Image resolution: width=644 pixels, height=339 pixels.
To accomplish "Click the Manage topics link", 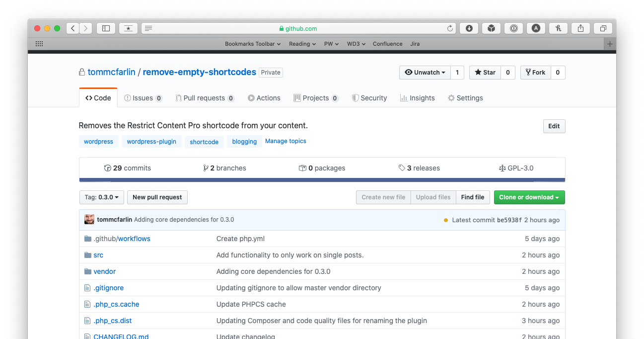I will [x=286, y=141].
